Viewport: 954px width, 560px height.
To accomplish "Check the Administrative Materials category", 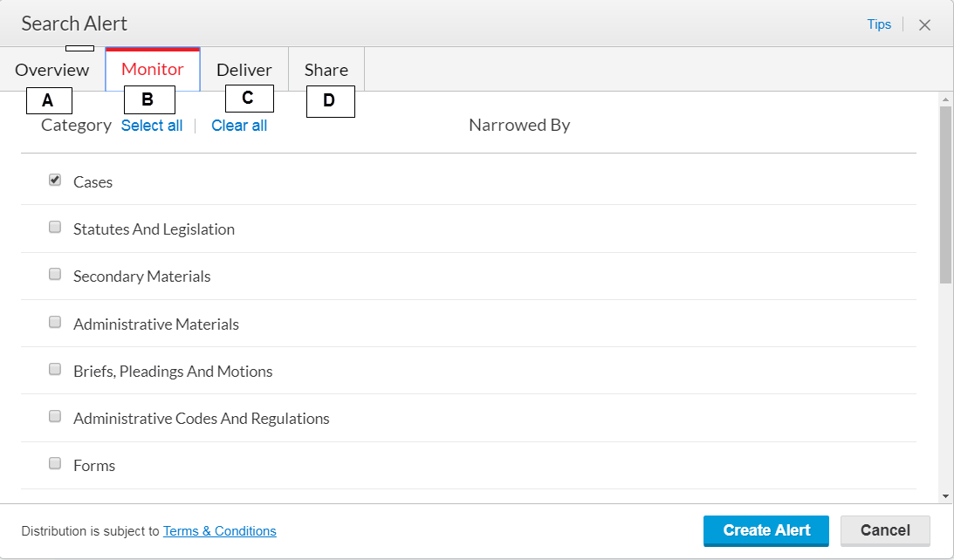I will [55, 323].
